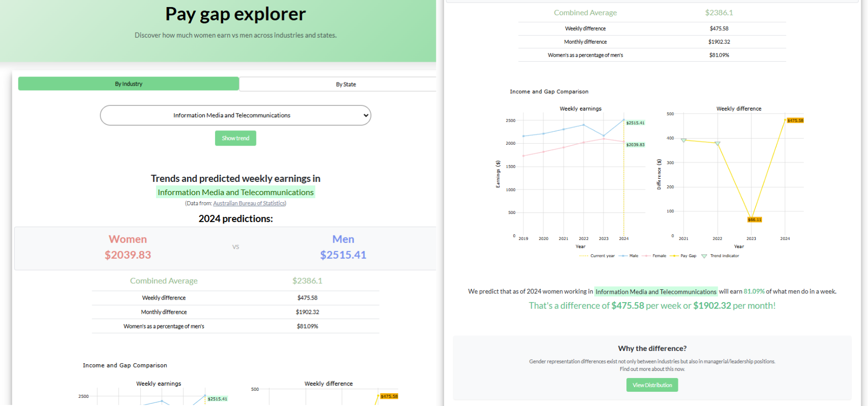Click the 'Gender representation differences exist' sentence

click(x=652, y=362)
